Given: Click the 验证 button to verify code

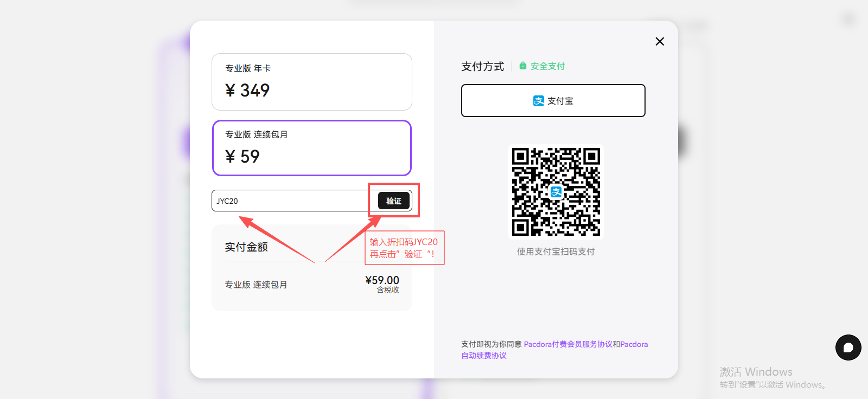Looking at the screenshot, I should (x=394, y=201).
